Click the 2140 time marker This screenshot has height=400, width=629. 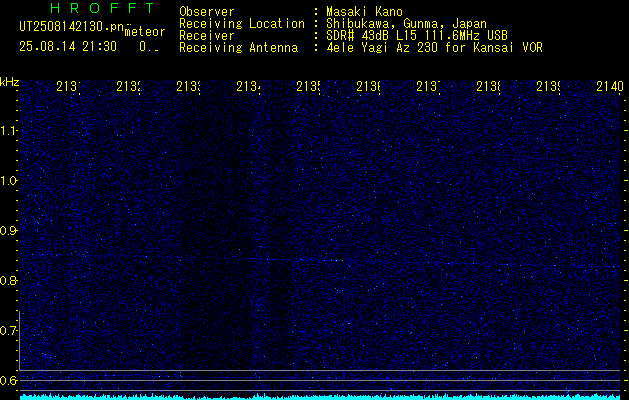click(610, 87)
